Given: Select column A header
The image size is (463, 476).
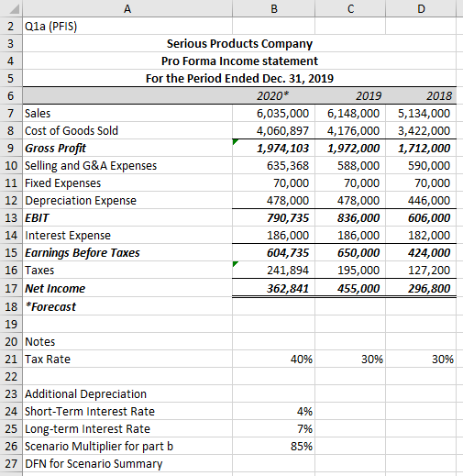Looking at the screenshot, I should click(x=127, y=8).
